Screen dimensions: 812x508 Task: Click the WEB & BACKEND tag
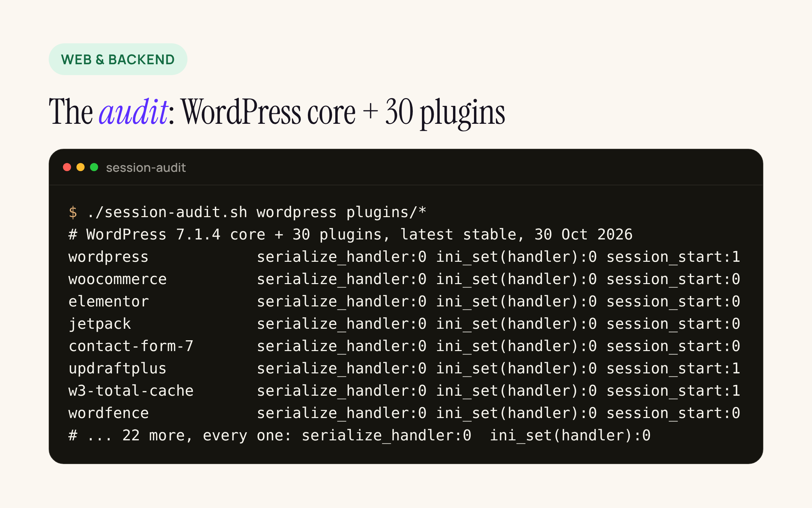pyautogui.click(x=118, y=59)
